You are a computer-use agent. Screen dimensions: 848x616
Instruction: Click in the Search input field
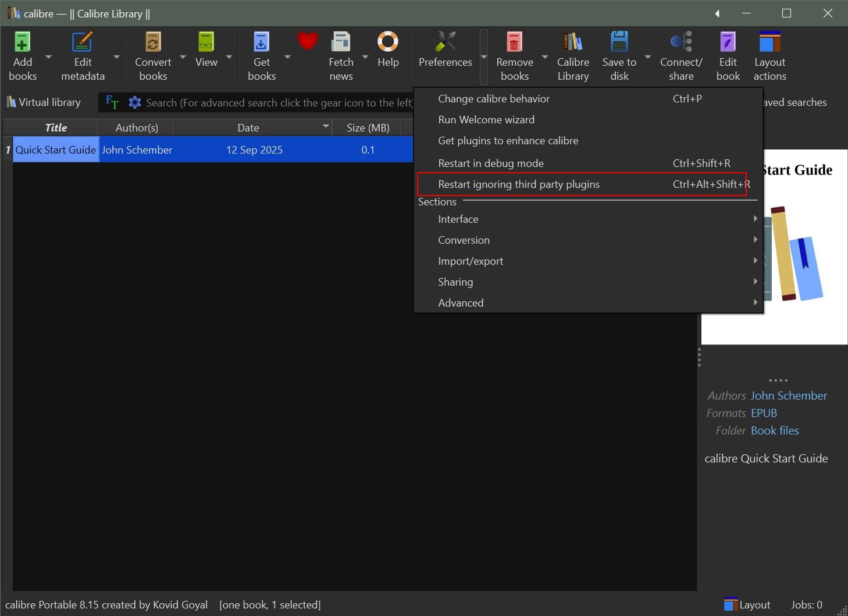click(x=279, y=103)
